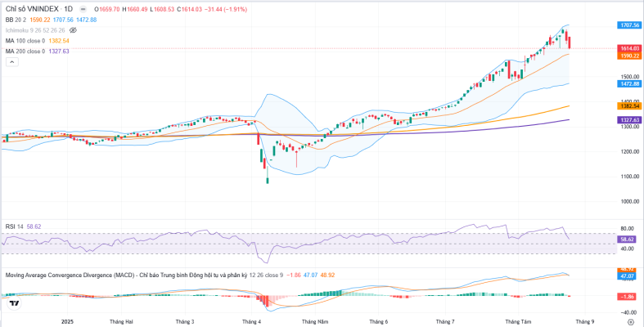Image resolution: width=644 pixels, height=327 pixels.
Task: Click the MACD line value 47.07 in legend
Action: pos(310,275)
